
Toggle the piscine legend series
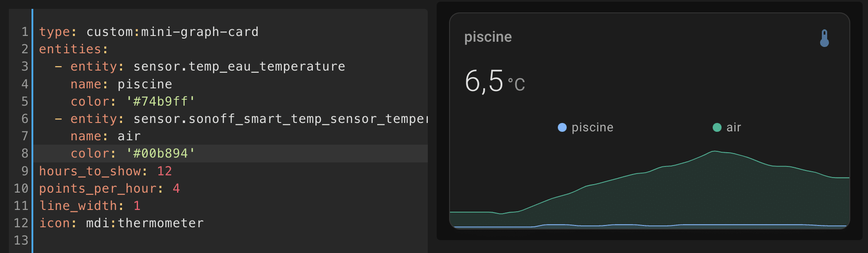(x=585, y=127)
